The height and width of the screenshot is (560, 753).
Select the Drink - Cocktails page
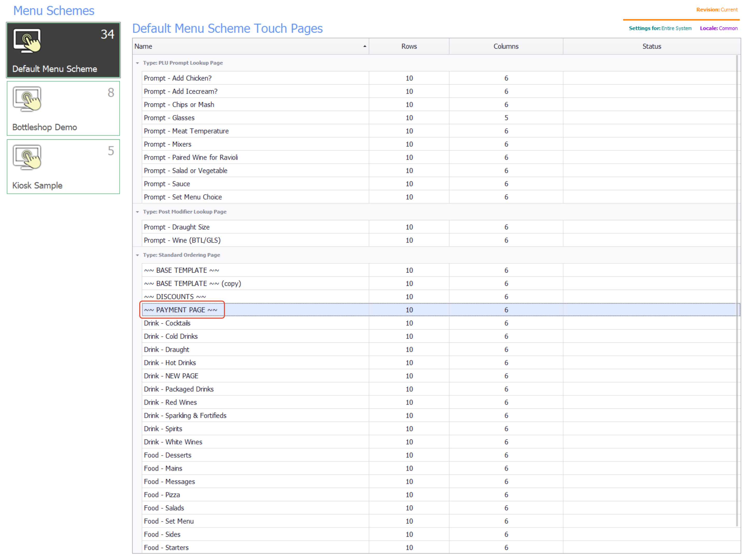pos(167,323)
